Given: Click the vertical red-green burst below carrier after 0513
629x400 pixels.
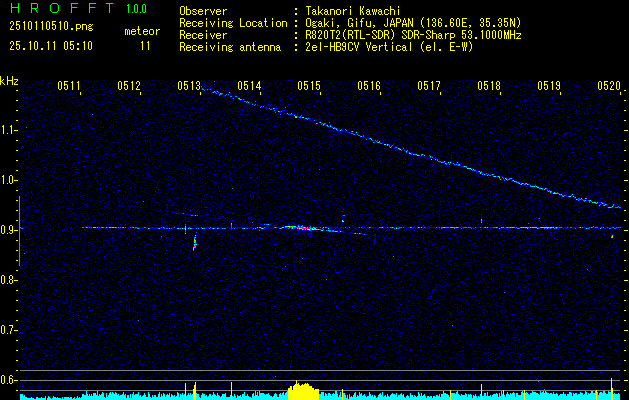Looking at the screenshot, I should pos(195,243).
